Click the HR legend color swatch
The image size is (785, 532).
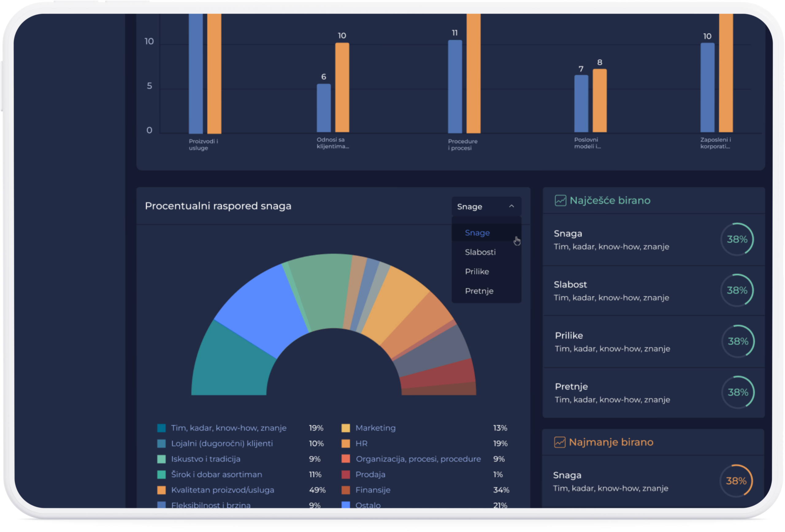[346, 443]
